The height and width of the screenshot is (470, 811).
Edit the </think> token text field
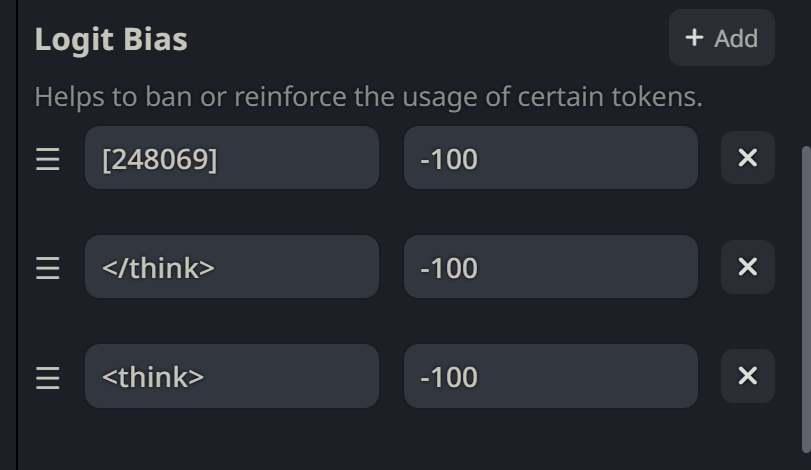[231, 267]
